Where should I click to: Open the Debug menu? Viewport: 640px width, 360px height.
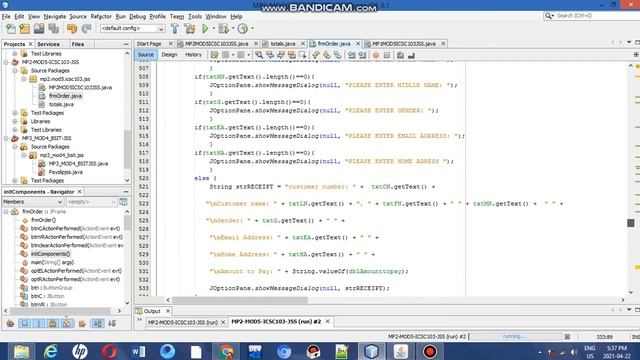(x=138, y=16)
